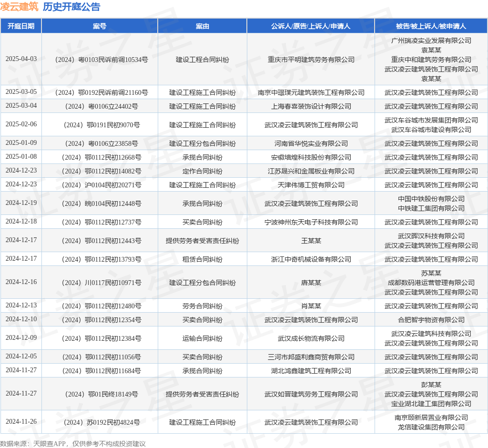Click defendant 武汉车谷城市发展集团有限公司
488x448 pixels.
[431, 120]
